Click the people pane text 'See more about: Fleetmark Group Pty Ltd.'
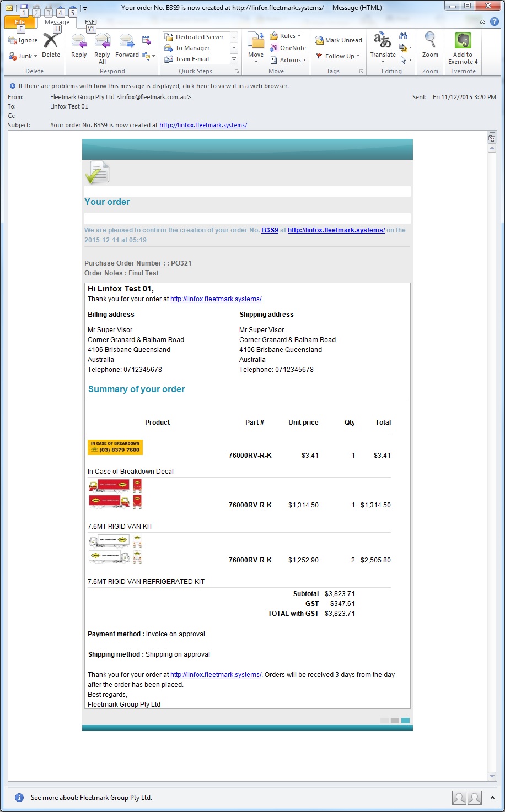 92,798
